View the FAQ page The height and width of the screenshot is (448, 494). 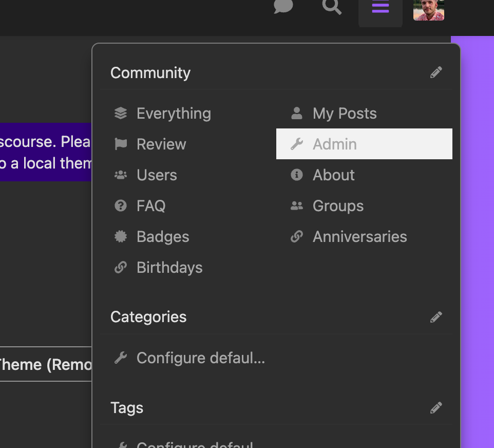pos(151,206)
